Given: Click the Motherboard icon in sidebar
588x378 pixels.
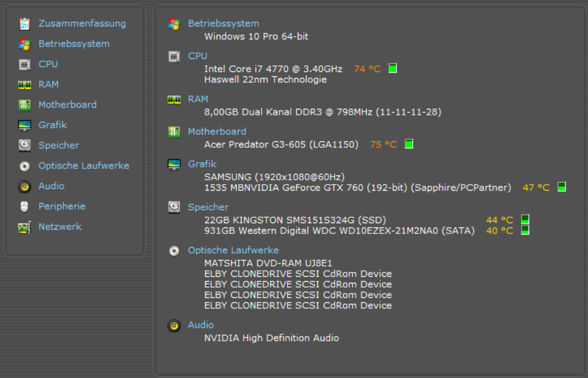Looking at the screenshot, I should tap(25, 105).
